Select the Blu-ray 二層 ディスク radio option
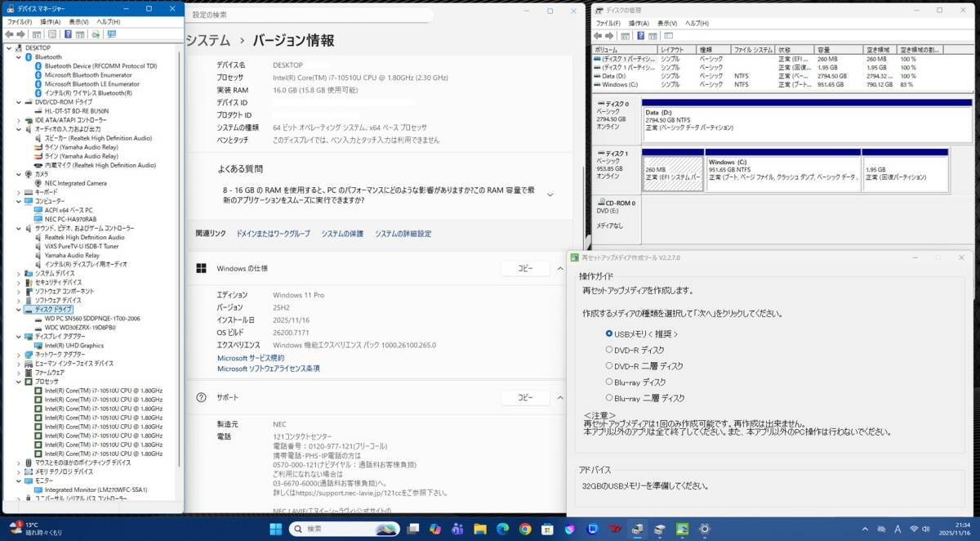 (x=609, y=398)
